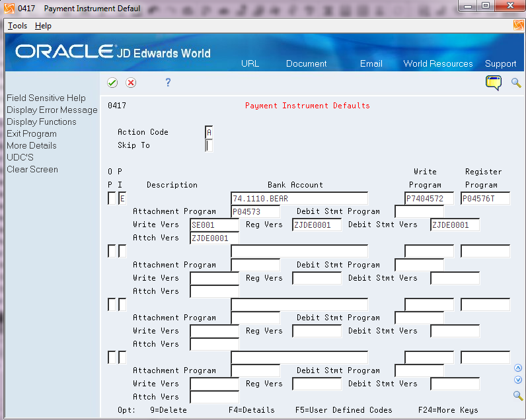This screenshot has height=420, width=526.
Task: Select Field Sensitive Help in sidebar
Action: [46, 98]
